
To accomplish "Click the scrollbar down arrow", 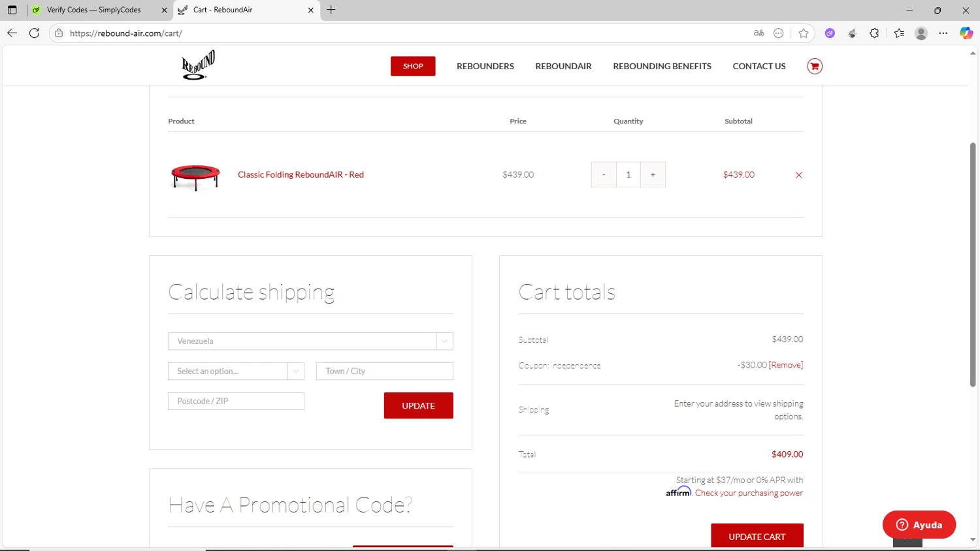I will tap(972, 541).
